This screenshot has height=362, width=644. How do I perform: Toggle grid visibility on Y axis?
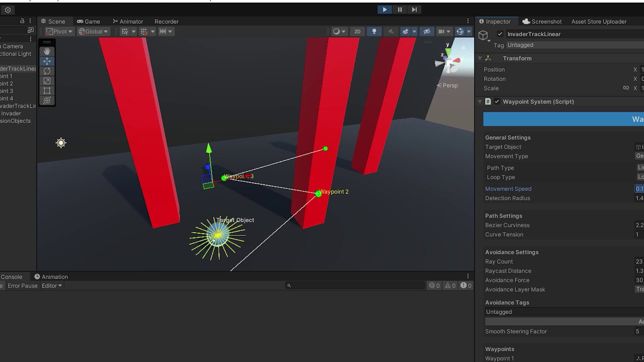[125, 32]
